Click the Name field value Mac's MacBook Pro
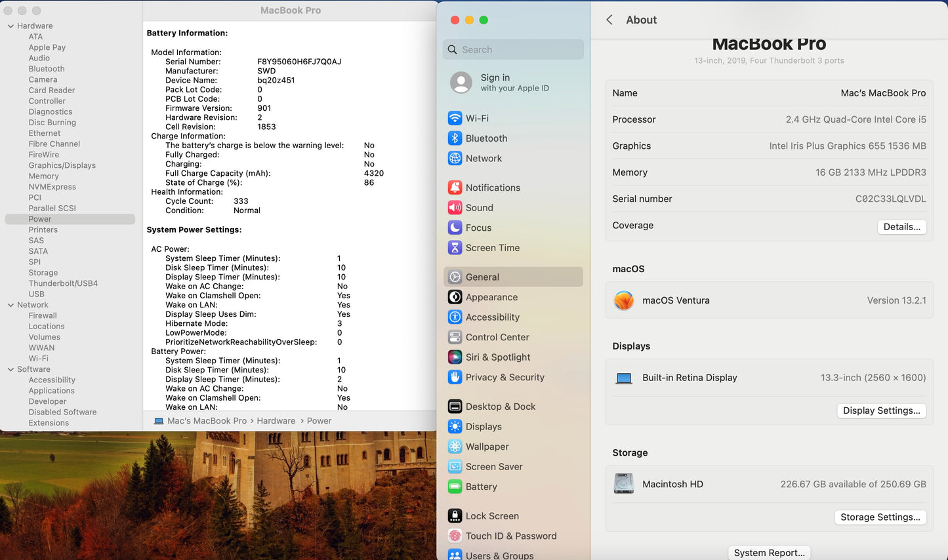Image resolution: width=948 pixels, height=560 pixels. pyautogui.click(x=883, y=93)
